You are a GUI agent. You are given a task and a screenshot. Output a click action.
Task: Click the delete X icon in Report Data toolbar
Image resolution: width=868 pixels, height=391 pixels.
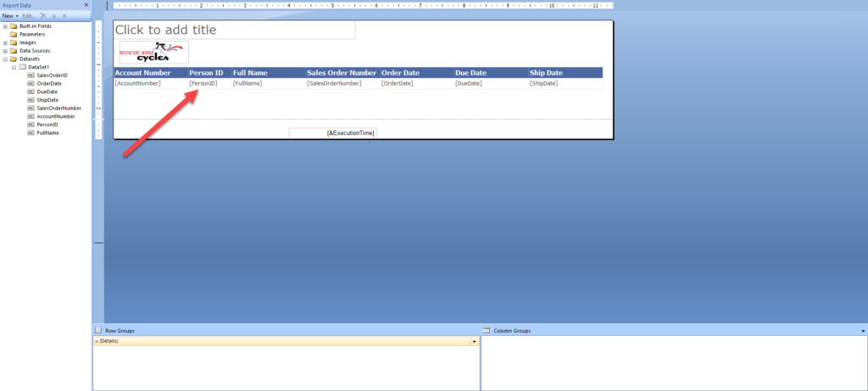point(43,16)
